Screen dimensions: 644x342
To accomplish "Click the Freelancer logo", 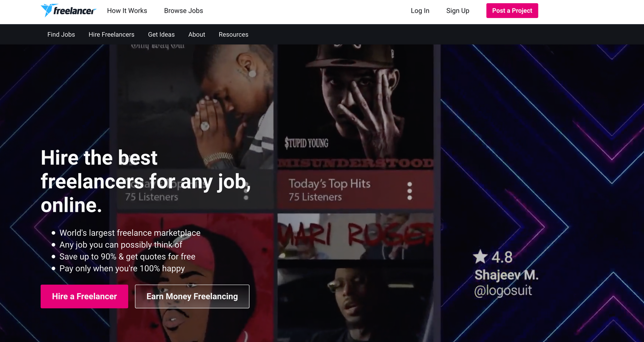I will [x=69, y=11].
